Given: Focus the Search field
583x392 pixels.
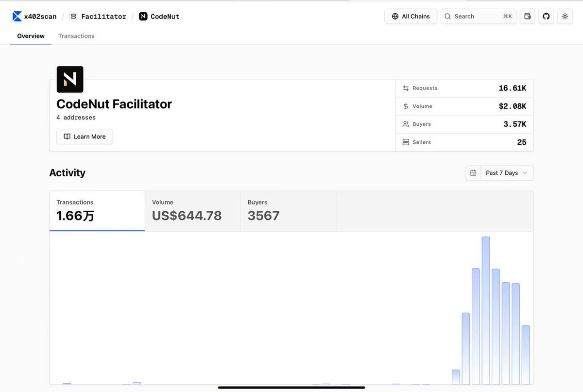Looking at the screenshot, I should pos(479,17).
